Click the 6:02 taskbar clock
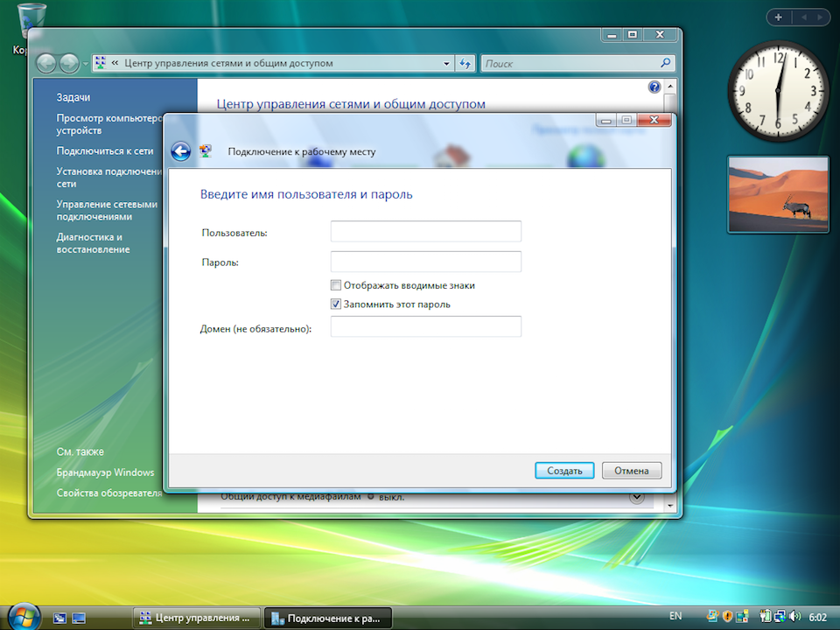Image resolution: width=840 pixels, height=630 pixels. pyautogui.click(x=818, y=617)
